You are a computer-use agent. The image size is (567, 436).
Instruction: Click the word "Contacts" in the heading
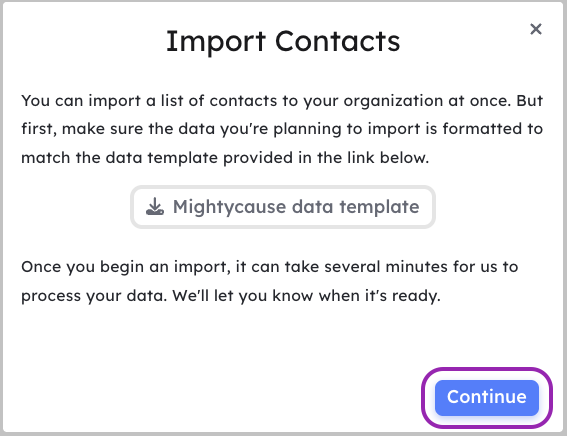click(337, 41)
